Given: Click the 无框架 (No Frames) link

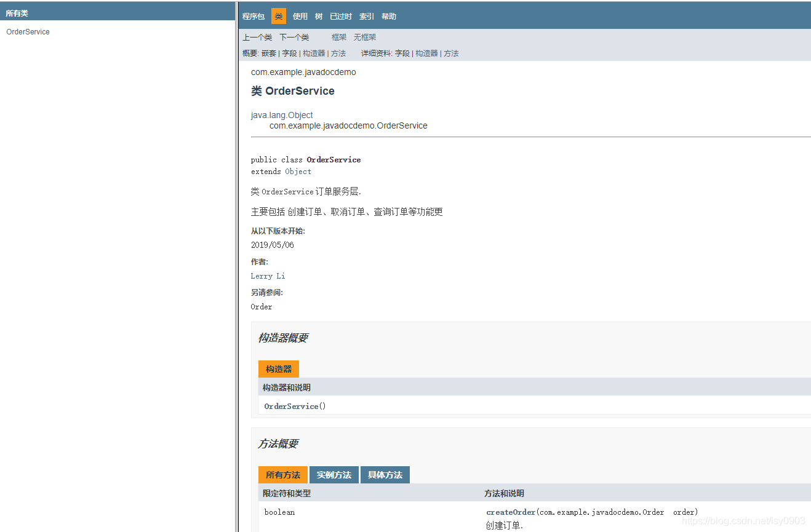Looking at the screenshot, I should 365,38.
